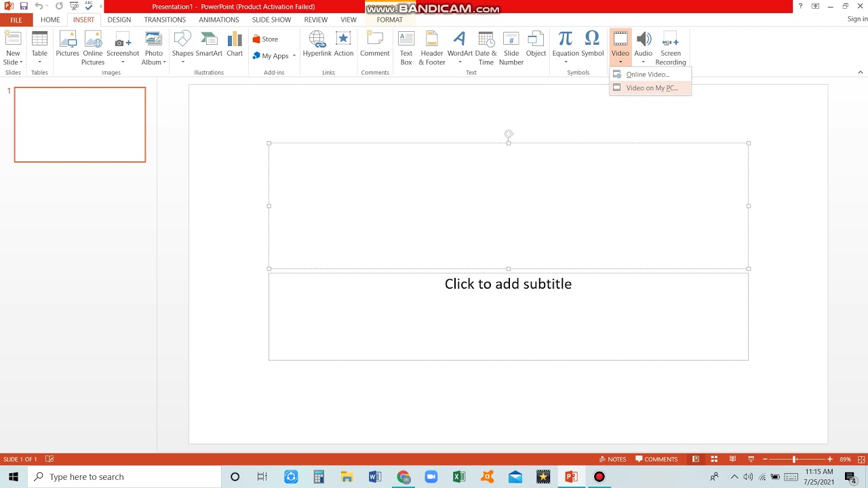The height and width of the screenshot is (488, 868).
Task: Open the FORMAT contextual tab
Action: point(390,20)
